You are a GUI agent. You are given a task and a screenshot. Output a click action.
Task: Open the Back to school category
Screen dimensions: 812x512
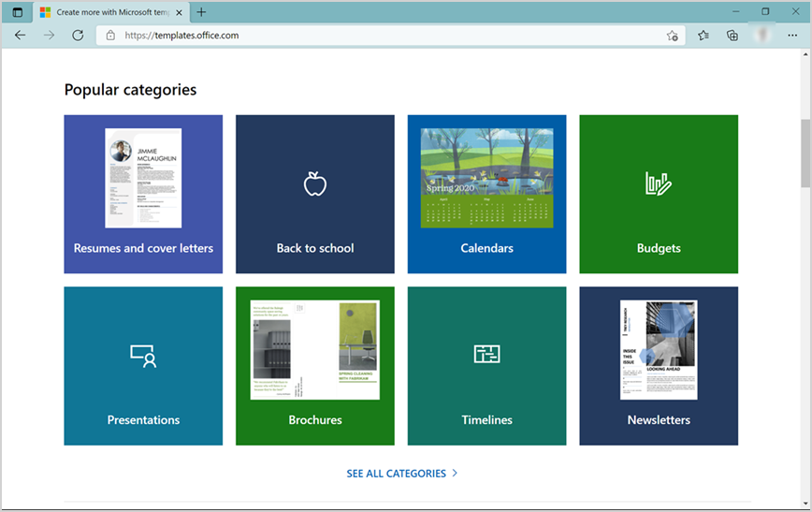coord(314,194)
